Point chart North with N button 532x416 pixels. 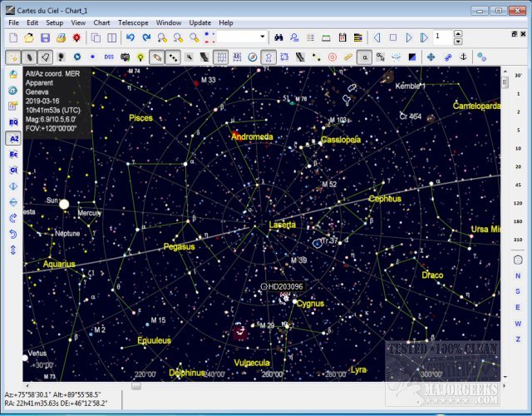click(x=518, y=275)
